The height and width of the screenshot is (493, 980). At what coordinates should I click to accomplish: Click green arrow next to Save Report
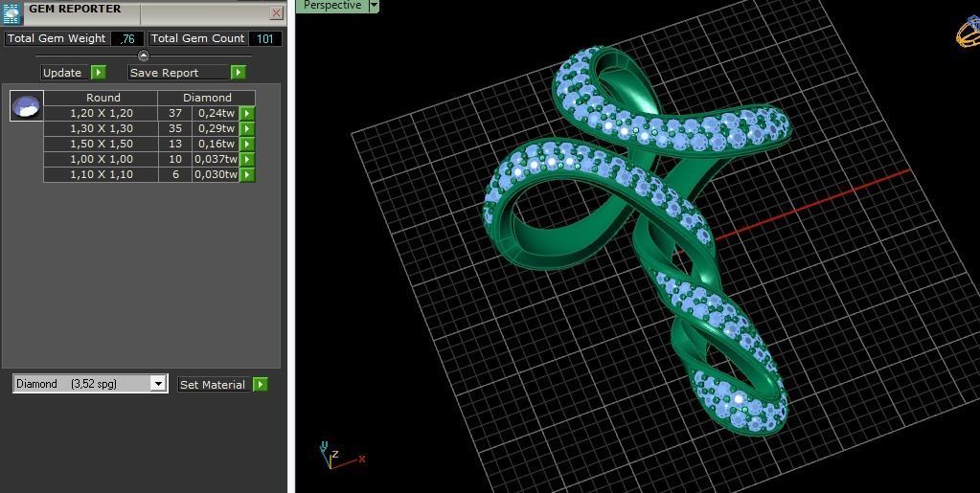click(x=239, y=73)
